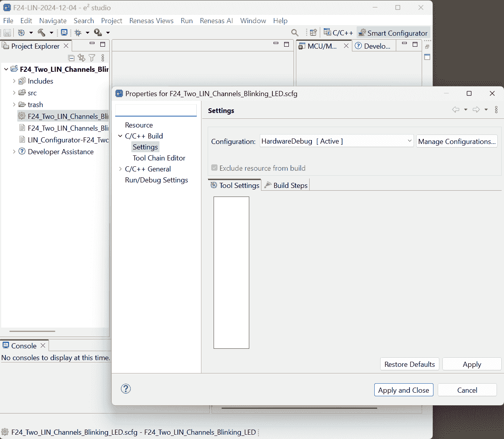Switch to the Smart Configurator perspective
Viewport: 504px width, 439px height.
click(393, 33)
